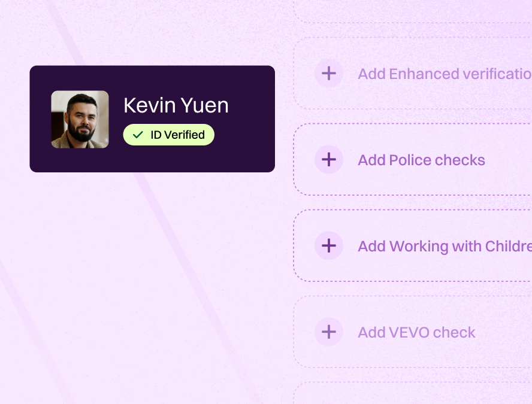Click the plus icon beside Add Enhanced verification
Image resolution: width=532 pixels, height=404 pixels.
click(x=328, y=73)
